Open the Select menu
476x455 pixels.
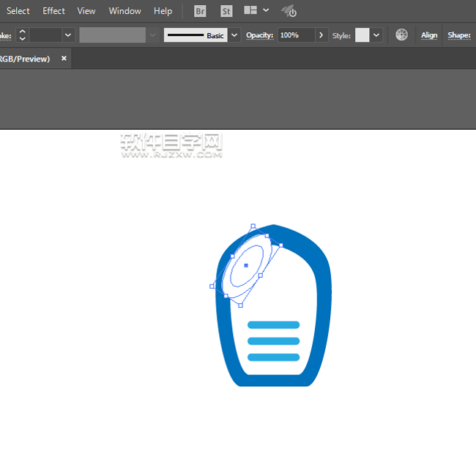18,11
